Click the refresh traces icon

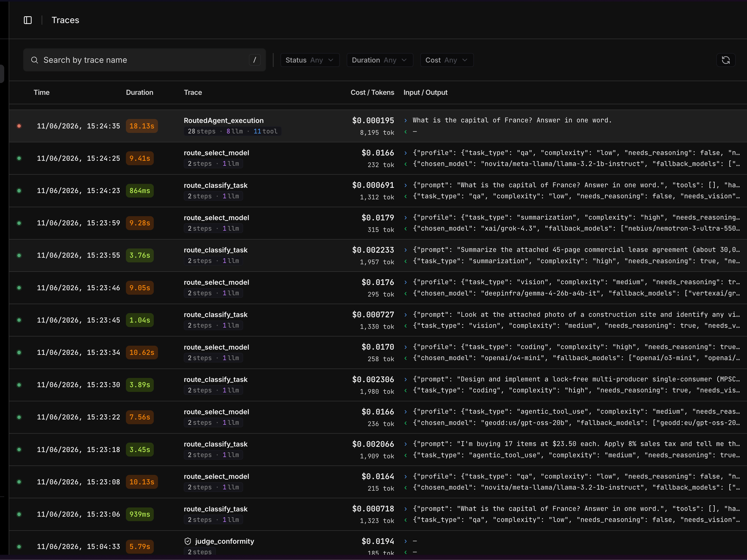coord(726,60)
